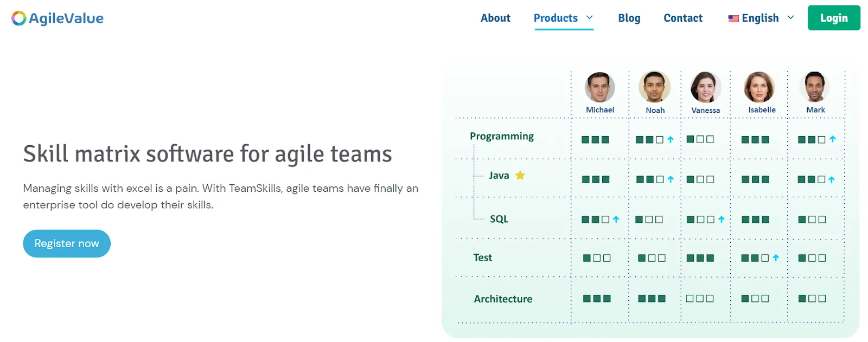Open the Contact page

(683, 18)
